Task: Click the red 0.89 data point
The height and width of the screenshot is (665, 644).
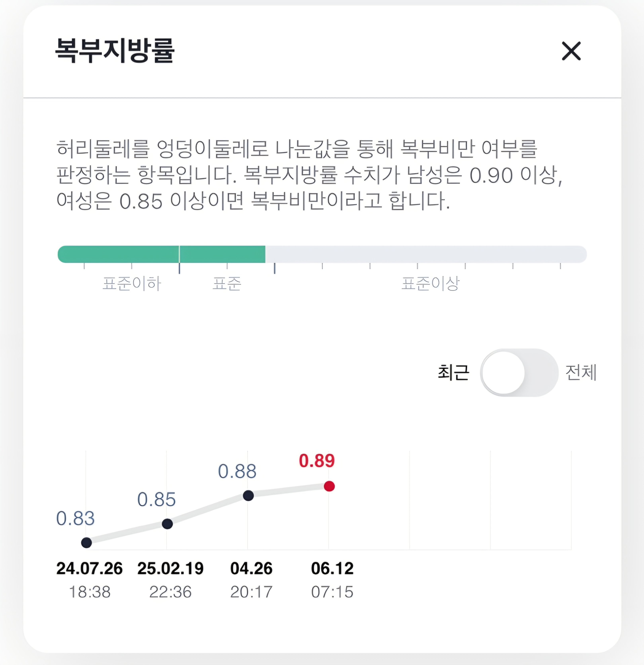Action: tap(329, 486)
